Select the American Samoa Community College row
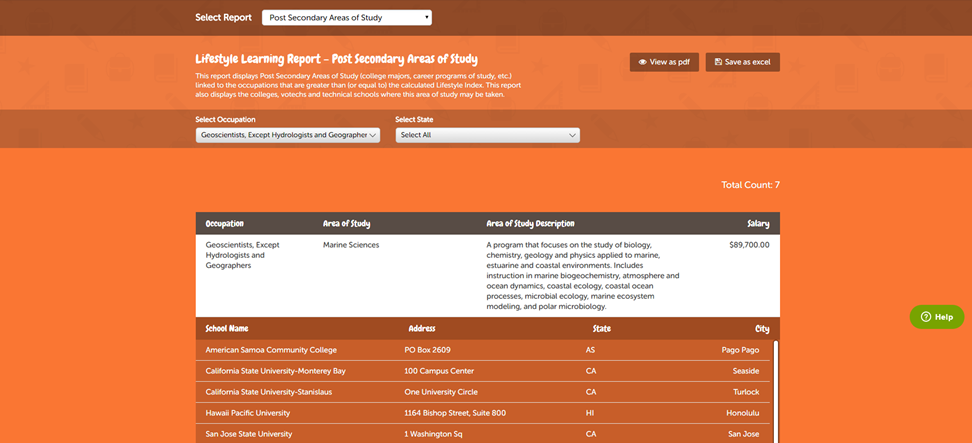This screenshot has width=972, height=443. pyautogui.click(x=271, y=350)
